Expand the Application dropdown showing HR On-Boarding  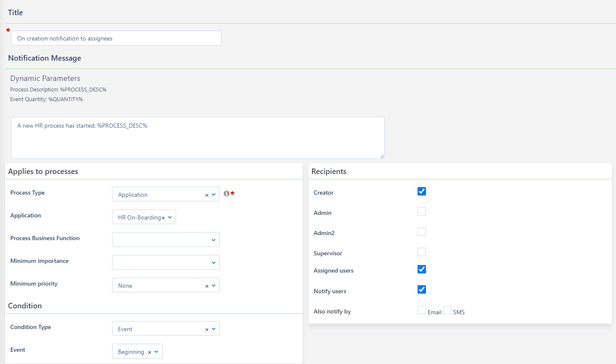(x=170, y=217)
